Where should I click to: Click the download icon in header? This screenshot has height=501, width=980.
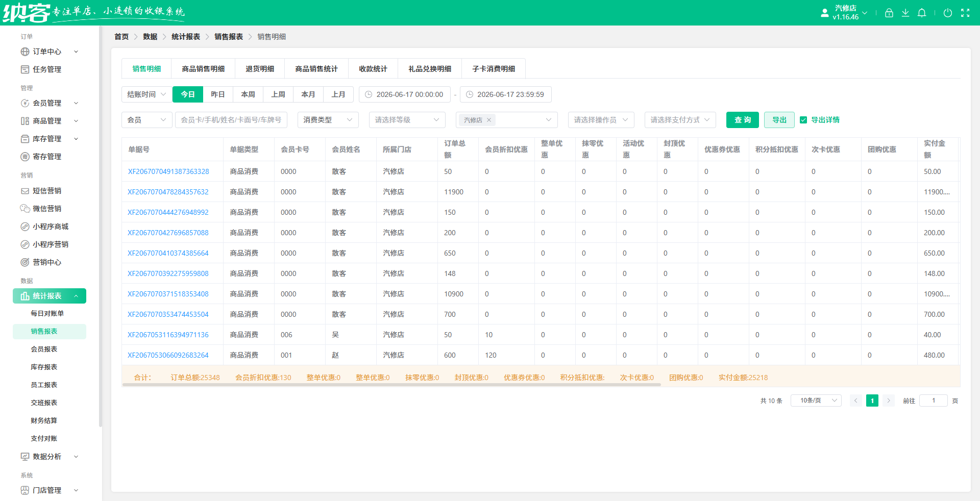905,13
